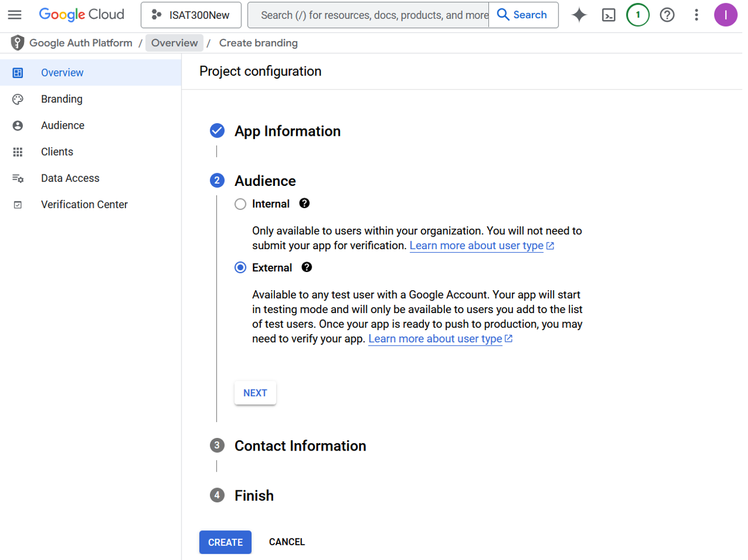Click the step 4 number badge
The height and width of the screenshot is (560, 748).
tap(217, 495)
